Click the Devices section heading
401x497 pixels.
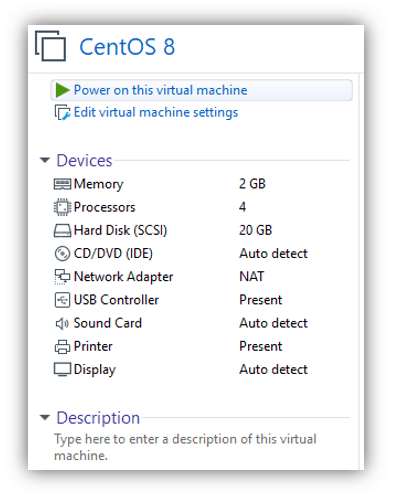coord(84,160)
